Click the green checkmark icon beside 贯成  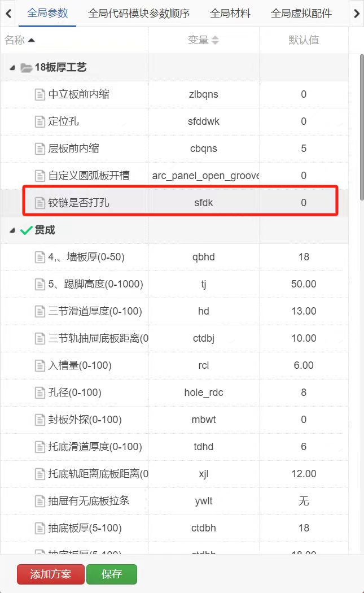(x=27, y=230)
